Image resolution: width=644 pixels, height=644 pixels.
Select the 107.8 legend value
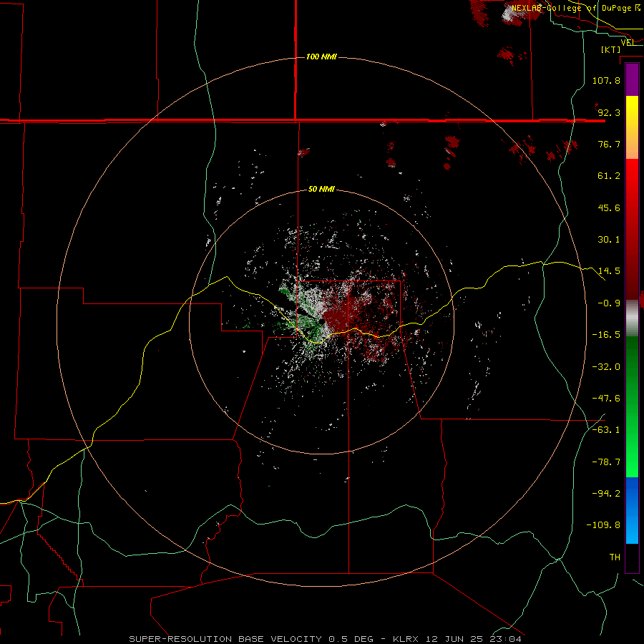pyautogui.click(x=606, y=80)
